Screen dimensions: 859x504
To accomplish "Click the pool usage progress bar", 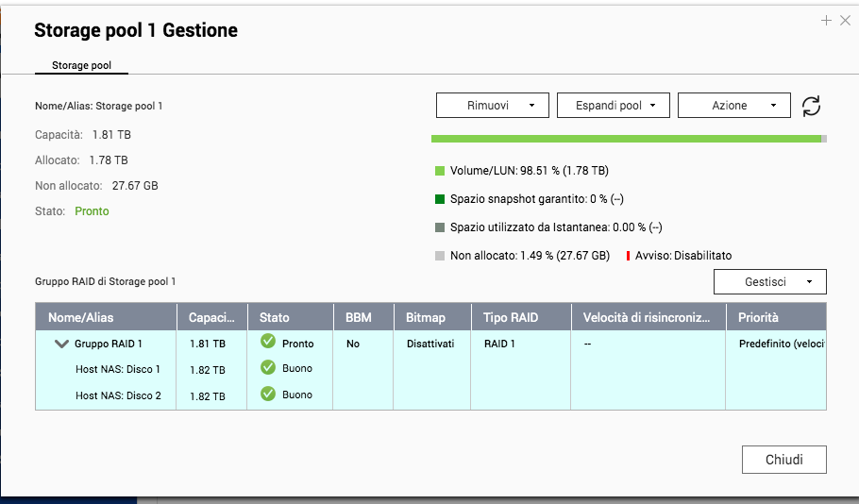I will [628, 139].
